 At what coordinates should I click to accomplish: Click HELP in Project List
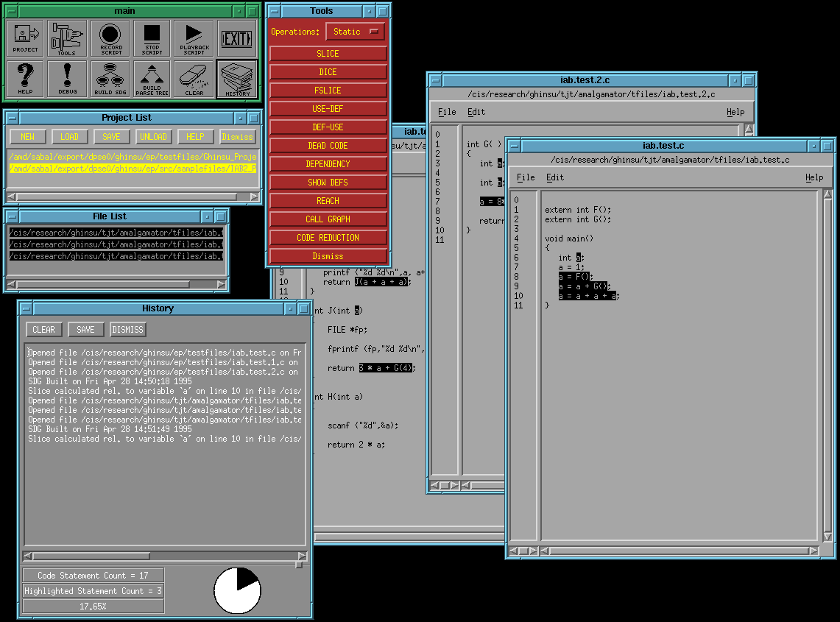[195, 137]
